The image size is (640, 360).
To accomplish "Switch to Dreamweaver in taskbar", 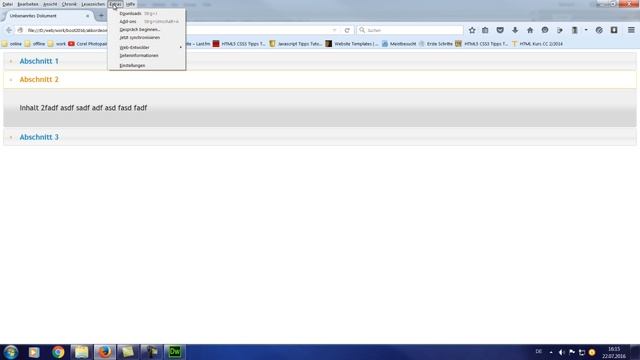I will pyautogui.click(x=175, y=352).
